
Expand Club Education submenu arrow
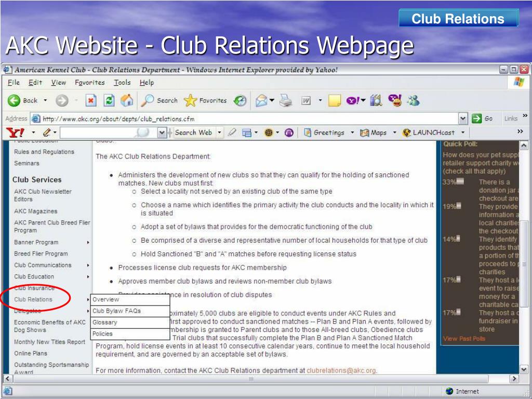[x=88, y=277]
